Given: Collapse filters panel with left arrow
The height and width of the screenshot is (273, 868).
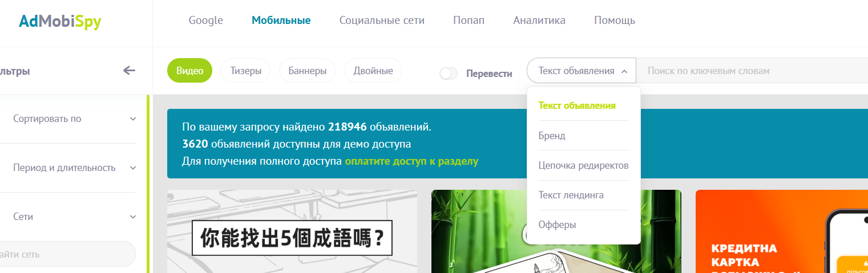Looking at the screenshot, I should point(130,71).
